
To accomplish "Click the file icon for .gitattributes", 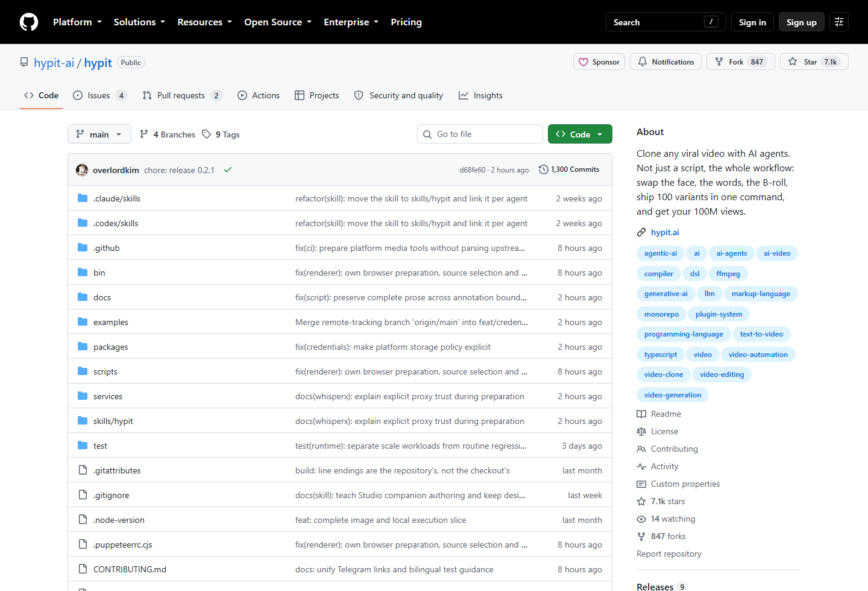I will [x=83, y=470].
